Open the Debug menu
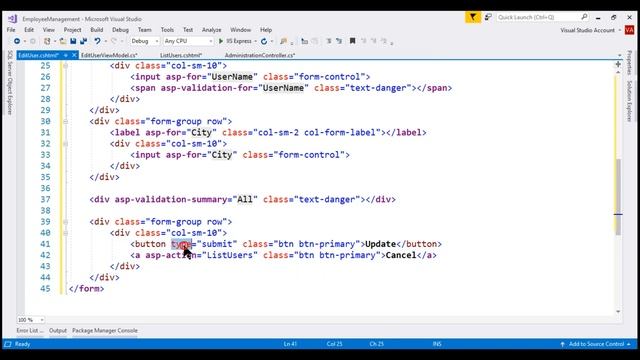 pyautogui.click(x=120, y=30)
